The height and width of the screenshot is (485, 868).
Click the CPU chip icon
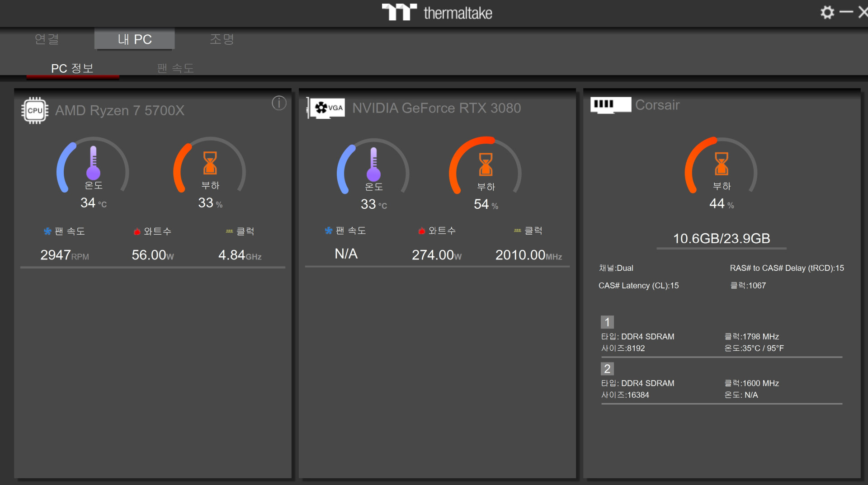pyautogui.click(x=35, y=110)
